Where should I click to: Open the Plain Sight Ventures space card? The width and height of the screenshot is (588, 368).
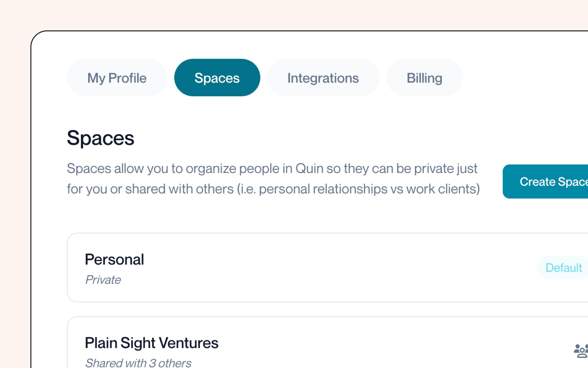point(328,342)
